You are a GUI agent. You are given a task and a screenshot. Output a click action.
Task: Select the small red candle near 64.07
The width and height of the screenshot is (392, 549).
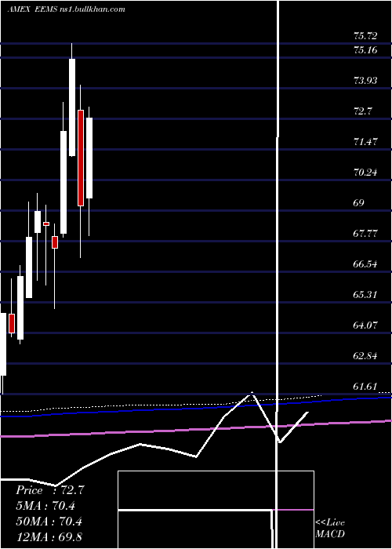point(12,323)
